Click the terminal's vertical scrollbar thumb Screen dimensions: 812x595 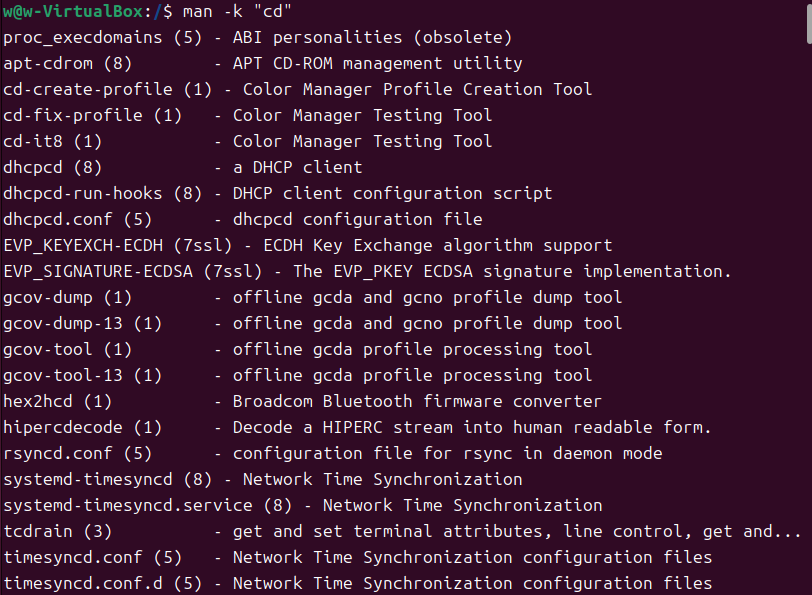807,22
